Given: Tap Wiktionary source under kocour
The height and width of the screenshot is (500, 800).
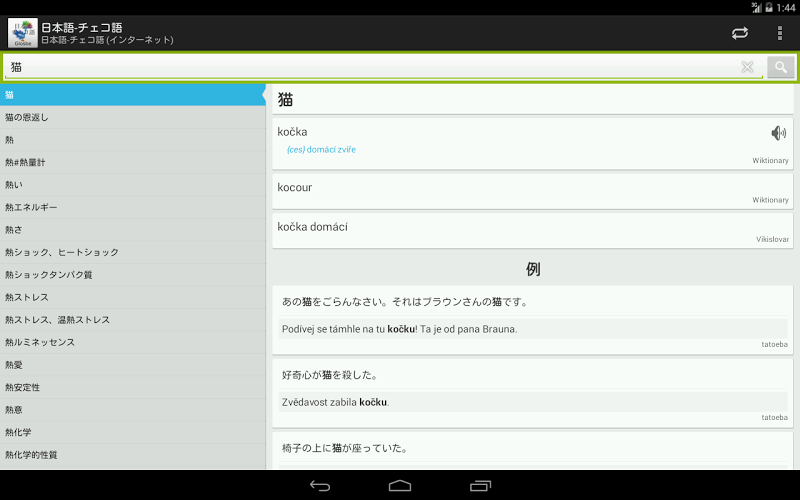Looking at the screenshot, I should point(770,200).
